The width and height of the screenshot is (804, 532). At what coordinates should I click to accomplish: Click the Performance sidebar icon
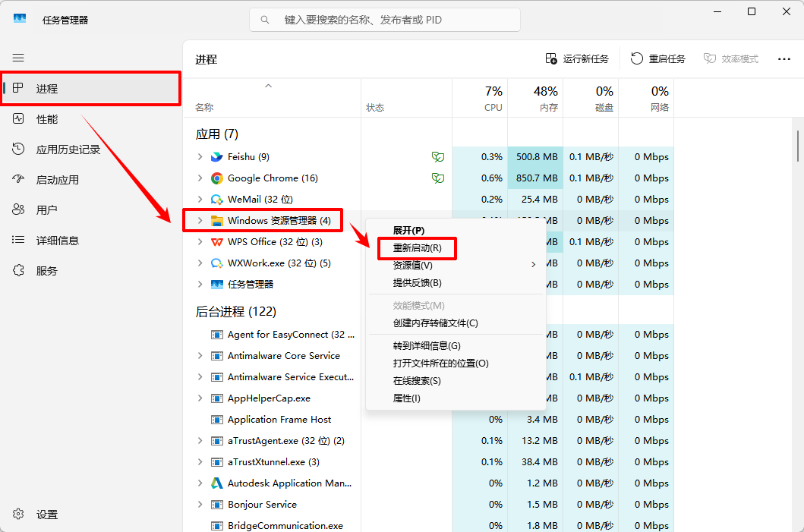click(x=18, y=119)
